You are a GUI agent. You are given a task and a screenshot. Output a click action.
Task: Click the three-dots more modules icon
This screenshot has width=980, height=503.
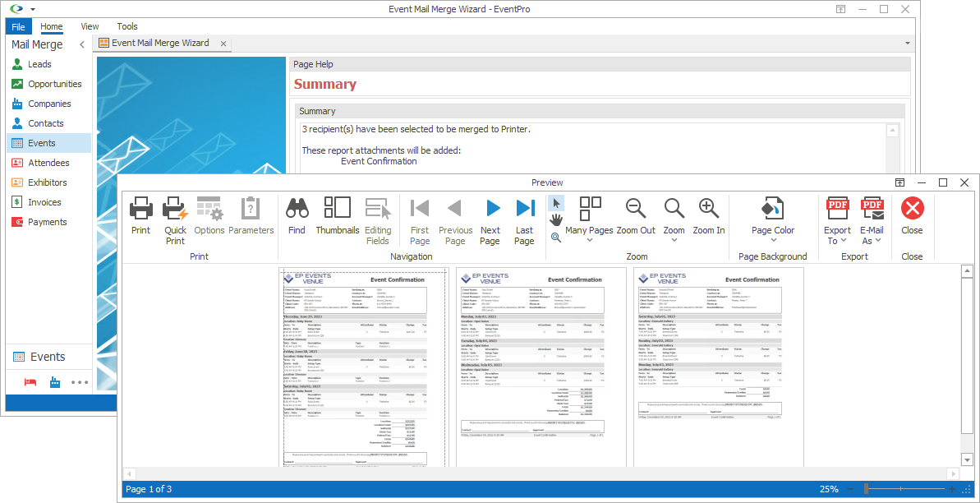[x=80, y=381]
